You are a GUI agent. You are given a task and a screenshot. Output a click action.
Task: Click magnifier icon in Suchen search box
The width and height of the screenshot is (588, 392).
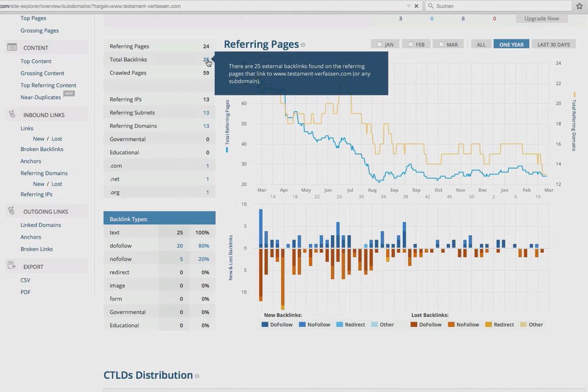tap(430, 6)
